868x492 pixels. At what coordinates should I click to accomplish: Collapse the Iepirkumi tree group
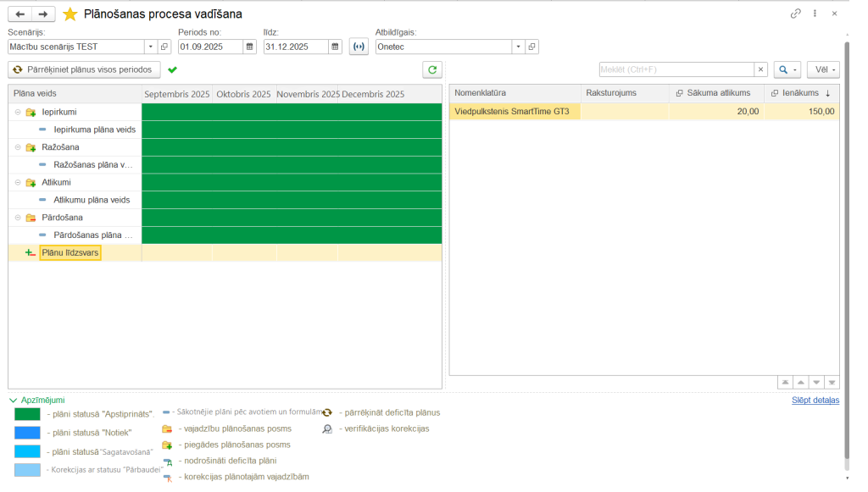18,112
